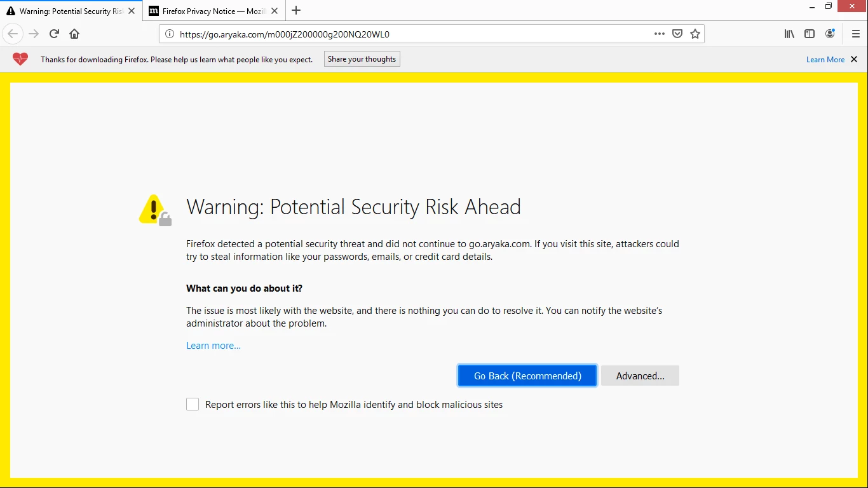The image size is (868, 488).
Task: Show sidebars icon
Action: [x=810, y=34]
